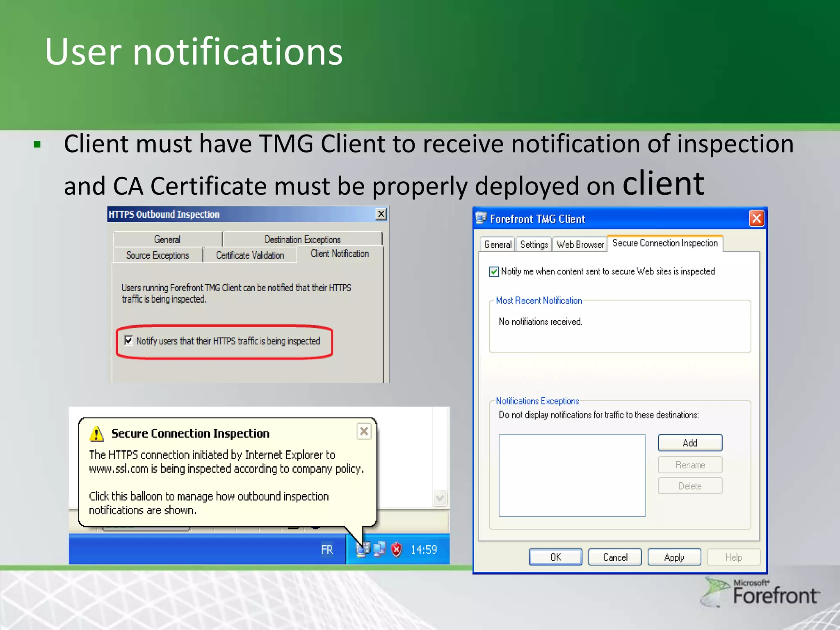Click the Forefront TMG Client title bar icon

(481, 218)
